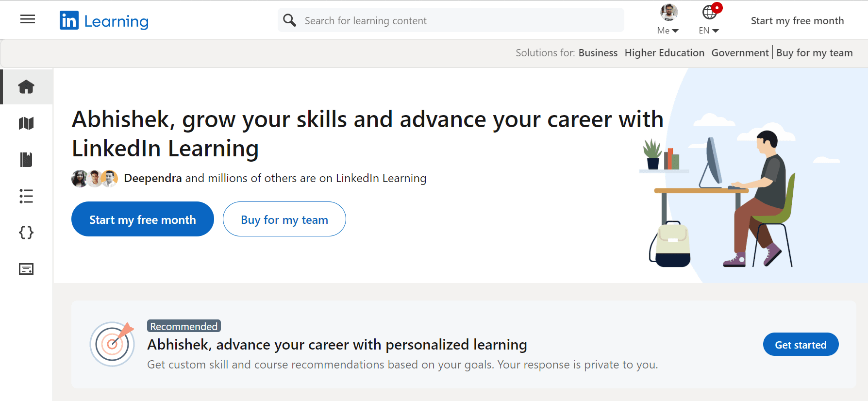Open the Business solutions link

click(598, 53)
